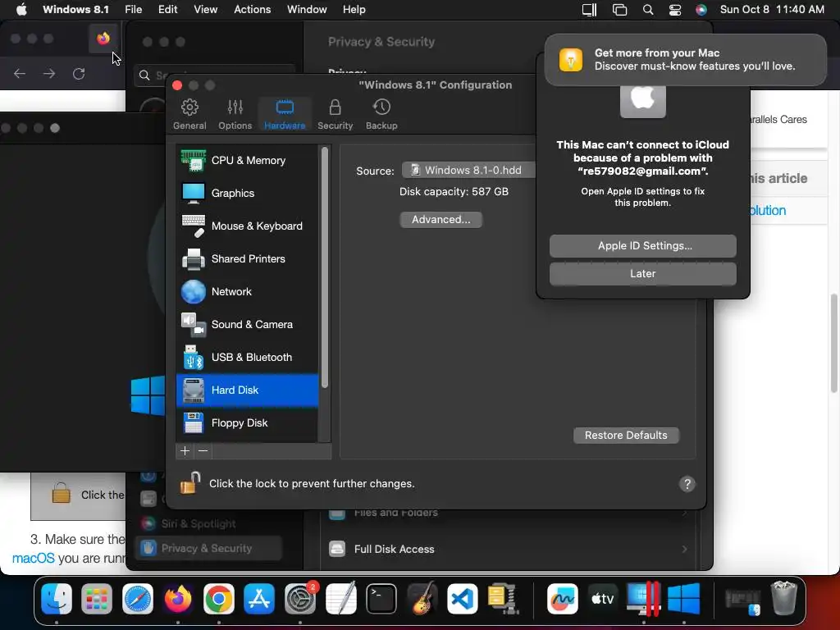The height and width of the screenshot is (630, 840).
Task: Open the Window menu
Action: (307, 9)
